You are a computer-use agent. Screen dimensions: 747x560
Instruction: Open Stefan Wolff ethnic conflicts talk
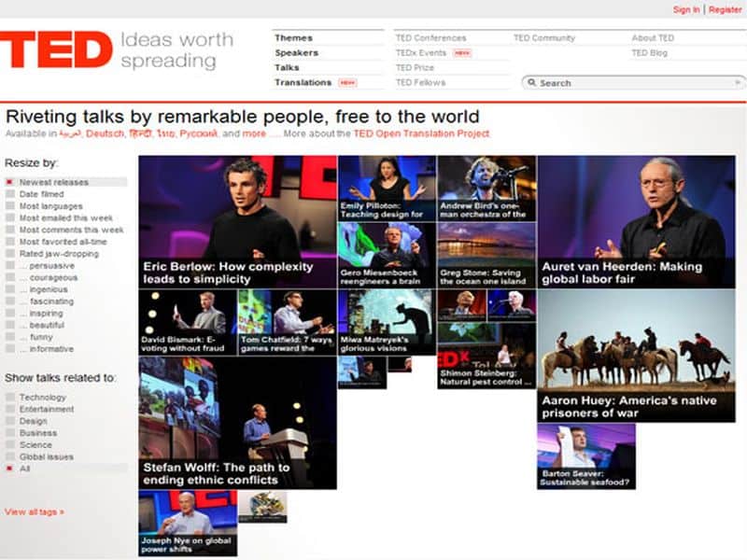pyautogui.click(x=238, y=423)
